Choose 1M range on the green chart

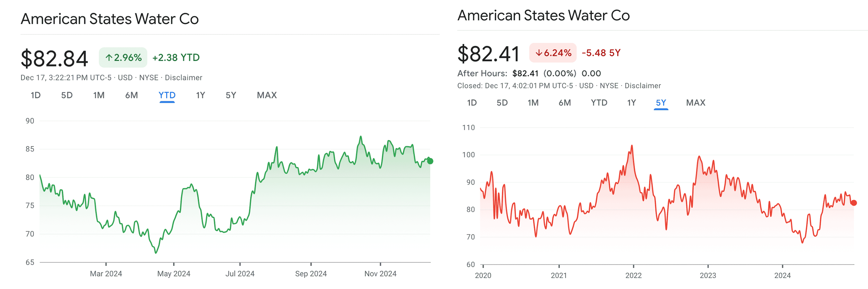tap(99, 95)
